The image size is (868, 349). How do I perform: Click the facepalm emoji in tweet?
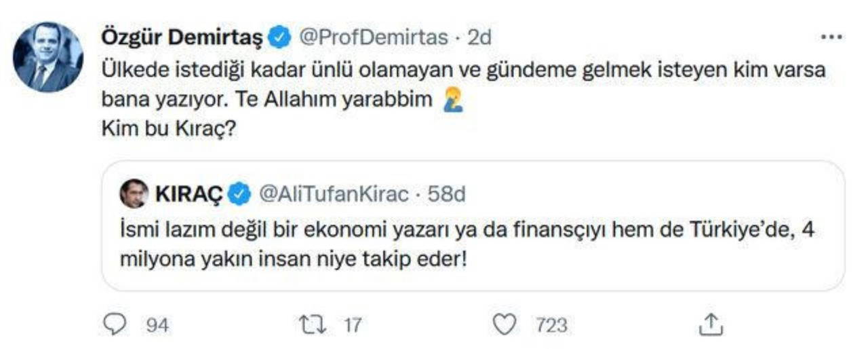(453, 100)
